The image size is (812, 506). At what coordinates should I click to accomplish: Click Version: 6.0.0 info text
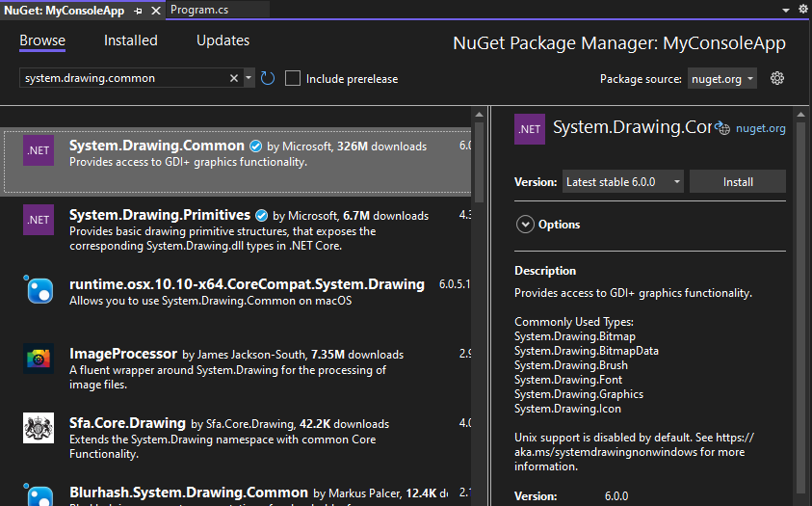click(571, 496)
